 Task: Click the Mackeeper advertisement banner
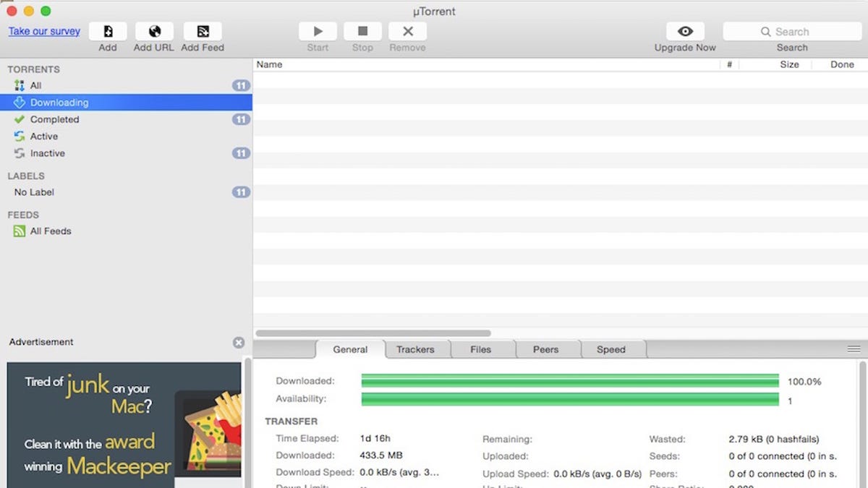click(x=124, y=425)
